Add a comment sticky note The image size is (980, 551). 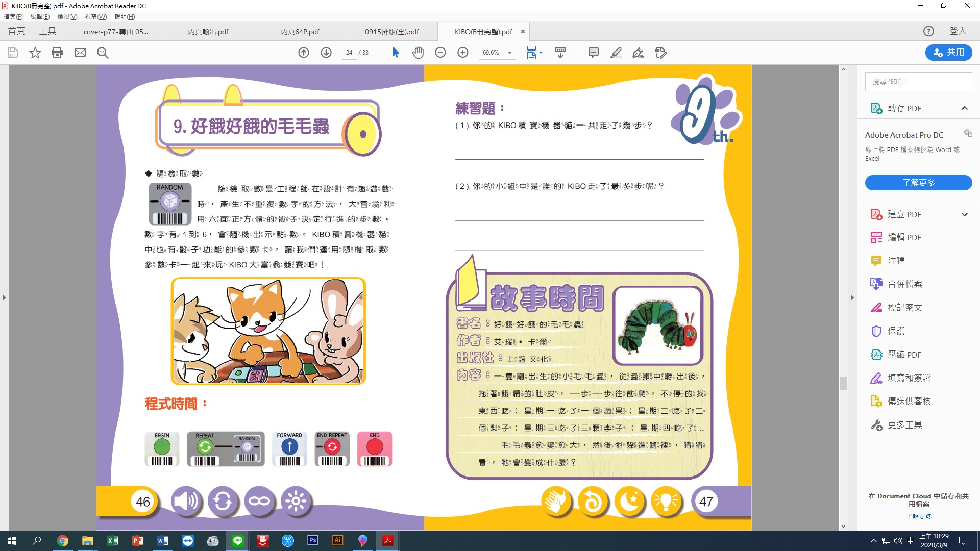tap(593, 53)
